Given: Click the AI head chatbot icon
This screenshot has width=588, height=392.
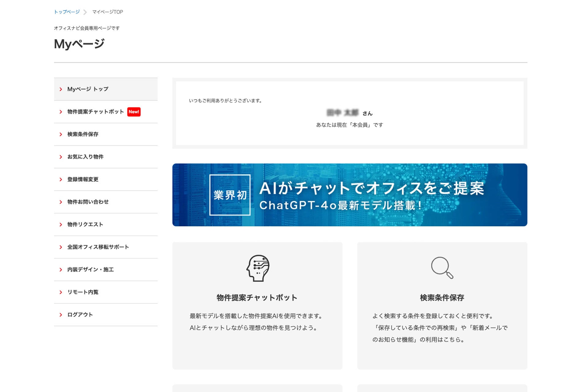Looking at the screenshot, I should [x=258, y=268].
